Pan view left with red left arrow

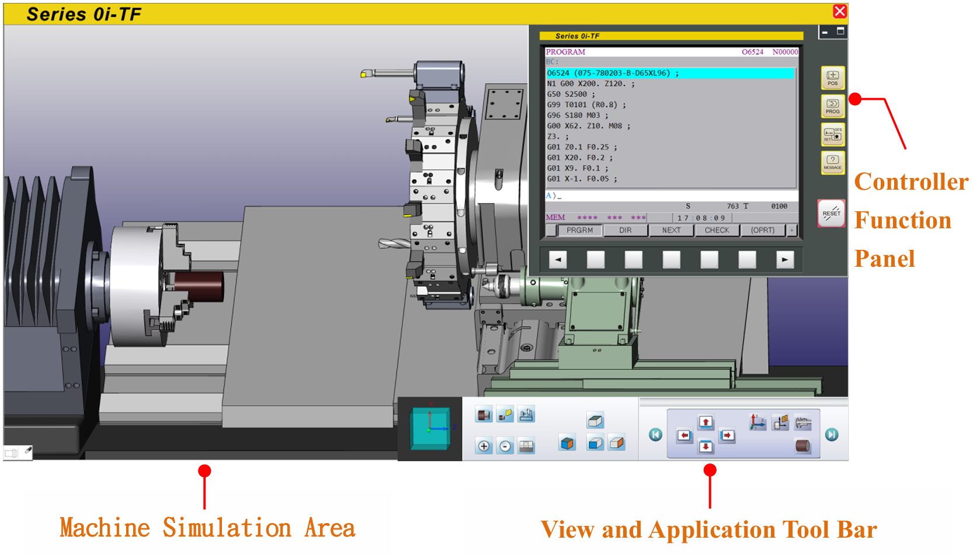point(684,435)
